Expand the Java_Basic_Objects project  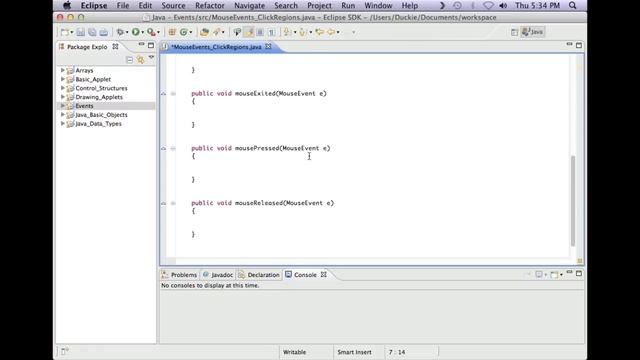(x=62, y=115)
